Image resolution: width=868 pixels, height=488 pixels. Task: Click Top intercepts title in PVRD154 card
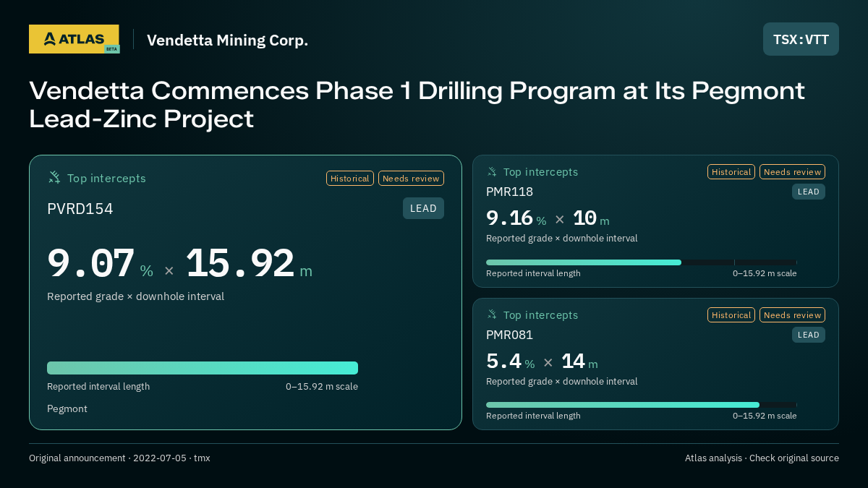[x=106, y=178]
